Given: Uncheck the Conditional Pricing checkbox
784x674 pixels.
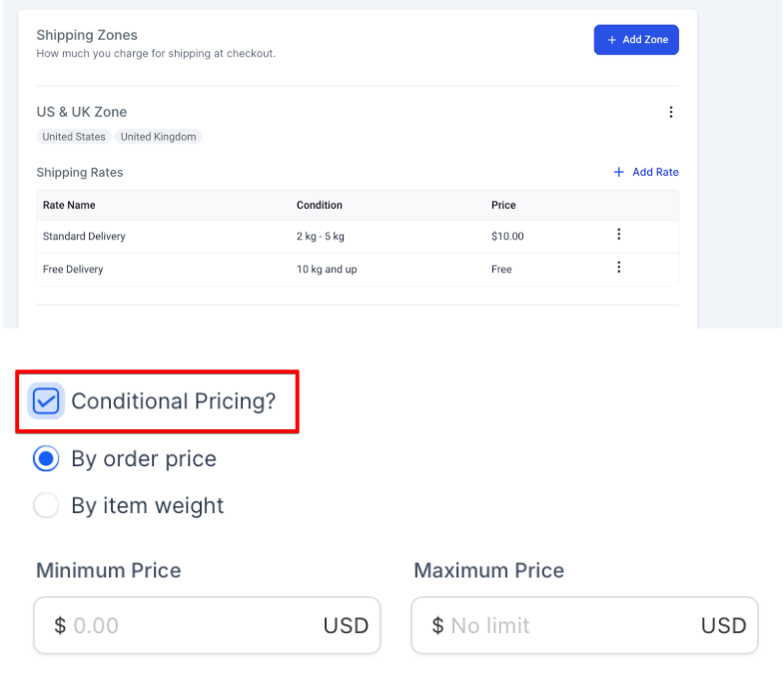Looking at the screenshot, I should coord(47,401).
